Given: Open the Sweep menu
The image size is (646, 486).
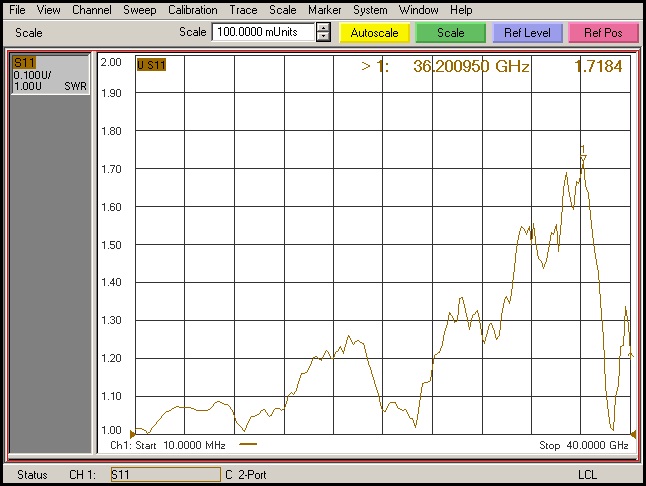Looking at the screenshot, I should pyautogui.click(x=139, y=10).
